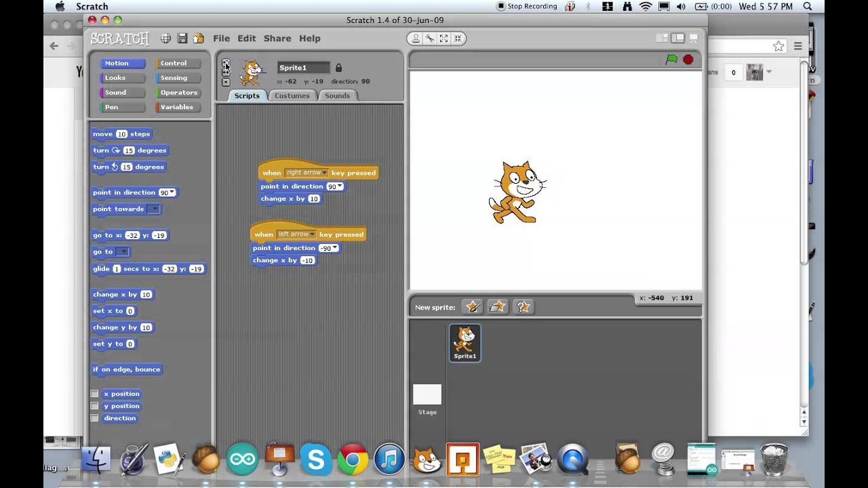The height and width of the screenshot is (488, 868).
Task: Select the Looks block category
Action: [x=123, y=78]
